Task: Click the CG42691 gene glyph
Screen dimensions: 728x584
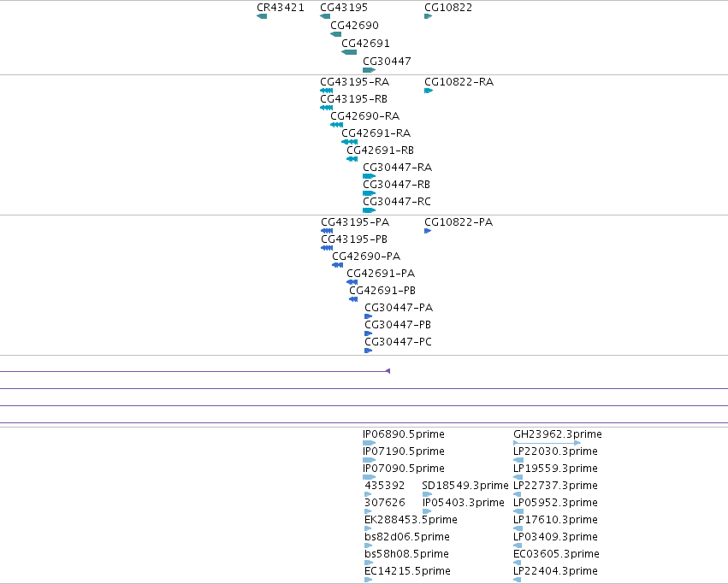Action: point(349,52)
